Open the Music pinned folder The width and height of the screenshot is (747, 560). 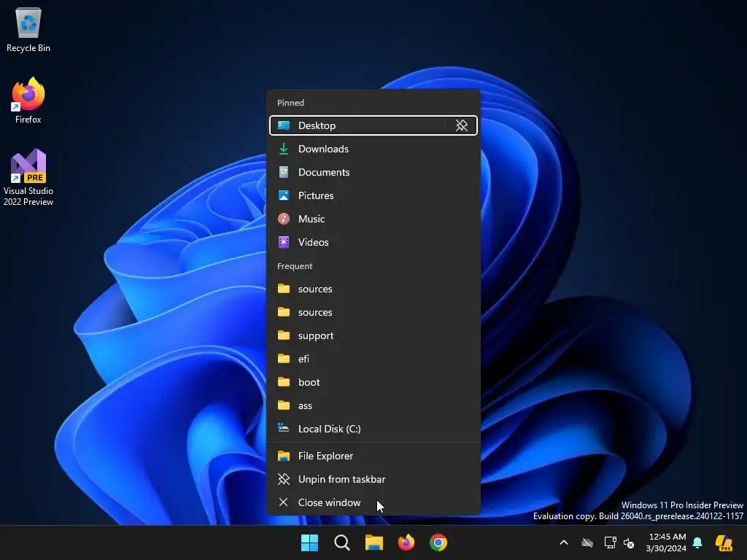(373, 219)
